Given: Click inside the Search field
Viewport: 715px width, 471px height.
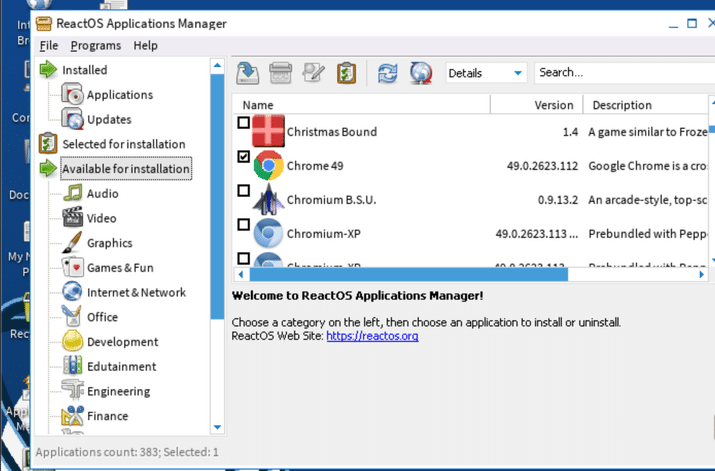Looking at the screenshot, I should [624, 72].
